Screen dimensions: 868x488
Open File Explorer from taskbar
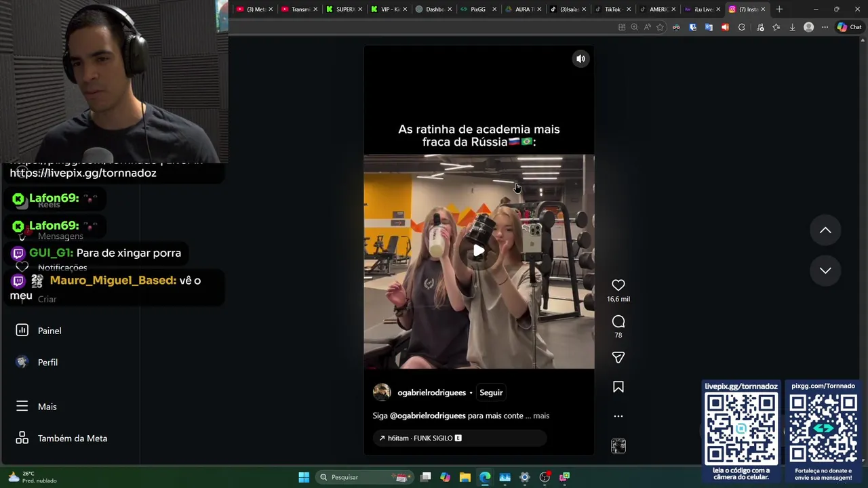click(x=465, y=477)
